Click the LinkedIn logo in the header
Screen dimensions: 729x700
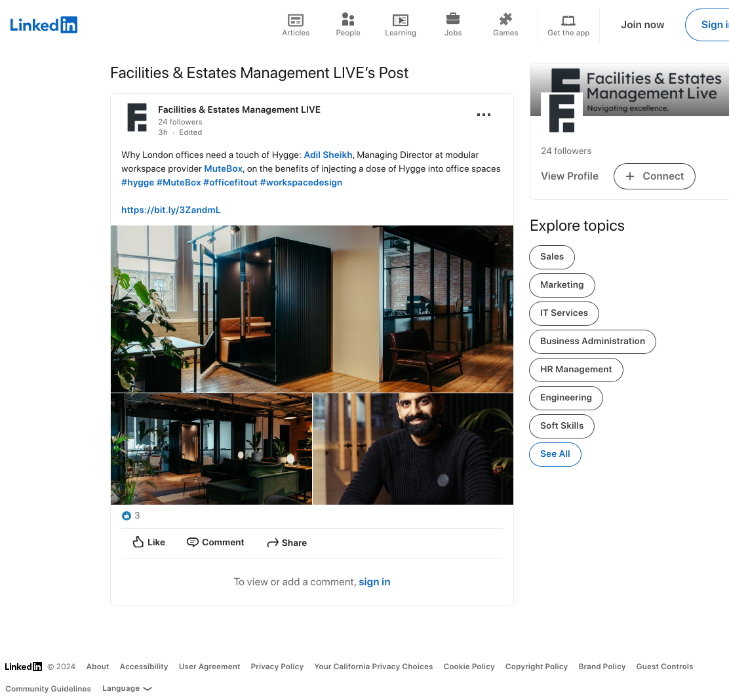coord(44,25)
